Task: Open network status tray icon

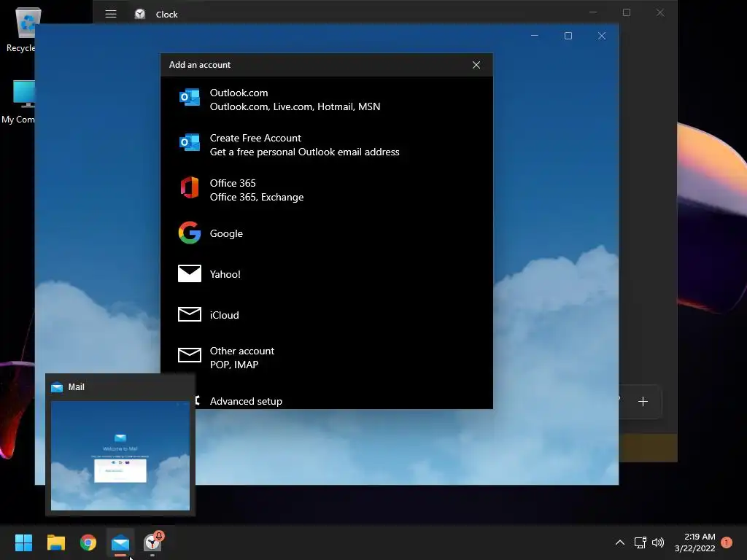Action: point(640,542)
